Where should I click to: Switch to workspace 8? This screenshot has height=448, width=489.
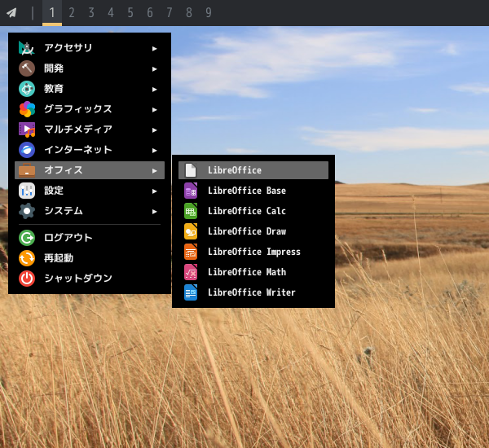point(189,13)
